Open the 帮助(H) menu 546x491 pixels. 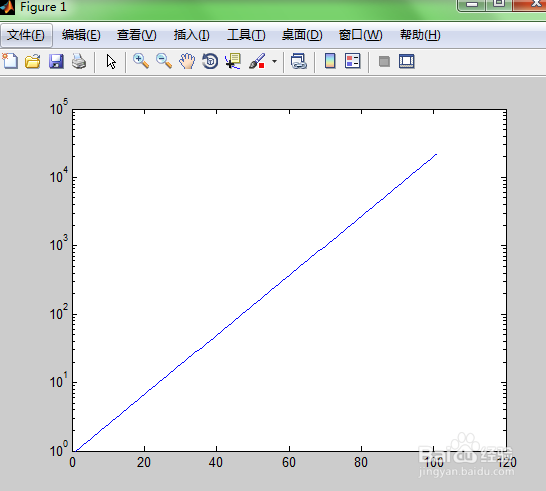point(420,35)
